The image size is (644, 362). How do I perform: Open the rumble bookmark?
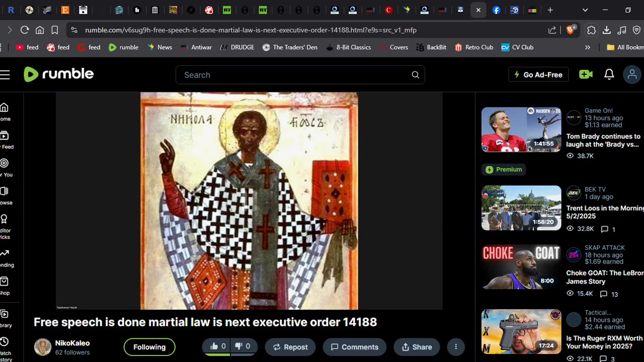[x=123, y=47]
